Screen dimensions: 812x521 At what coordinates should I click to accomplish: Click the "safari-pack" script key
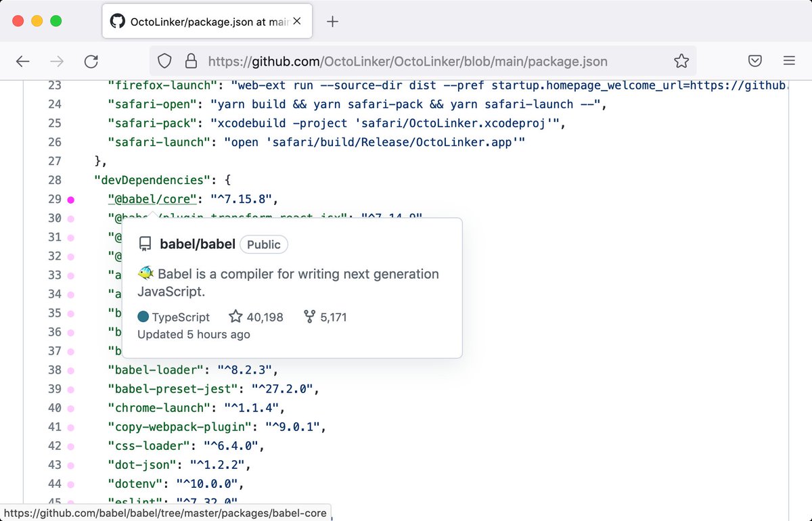[152, 123]
